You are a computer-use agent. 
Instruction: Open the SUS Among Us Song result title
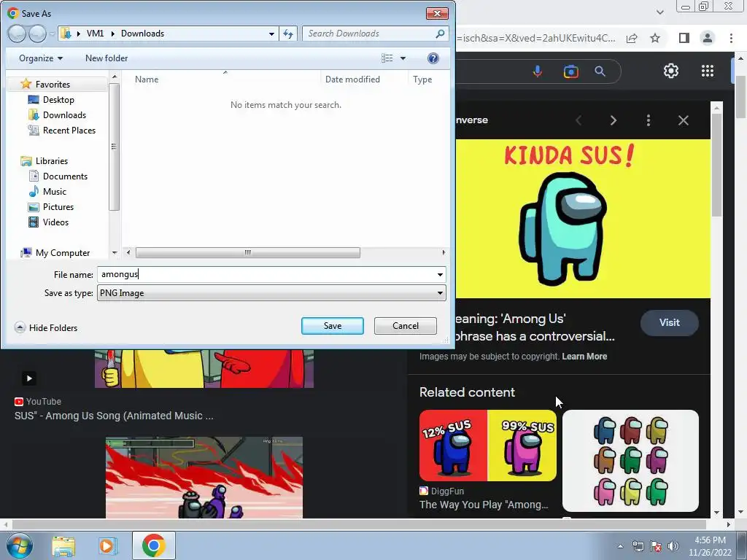(114, 416)
